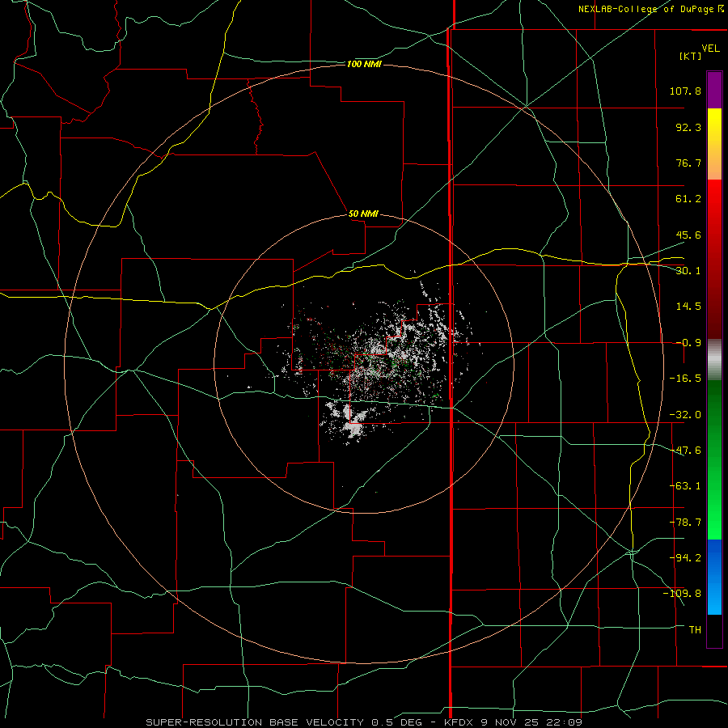Click the -32.0 legend value

685,415
